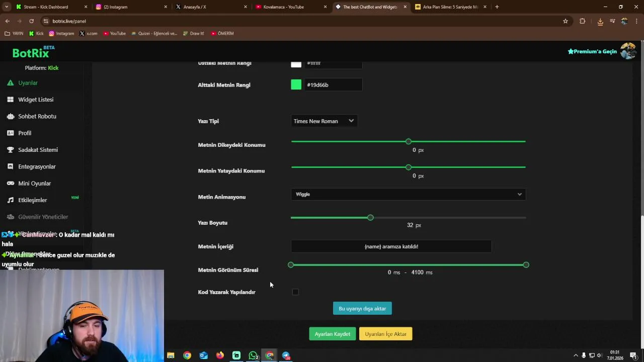644x362 pixels.
Task: Open WhatsApp from the taskbar
Action: [253, 355]
